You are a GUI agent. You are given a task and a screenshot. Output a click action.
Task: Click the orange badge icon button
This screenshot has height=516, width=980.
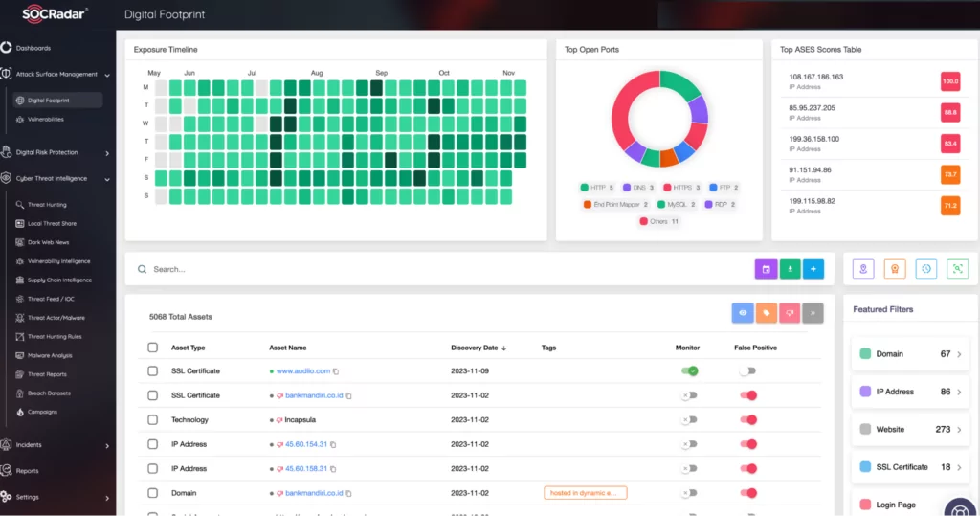[895, 269]
